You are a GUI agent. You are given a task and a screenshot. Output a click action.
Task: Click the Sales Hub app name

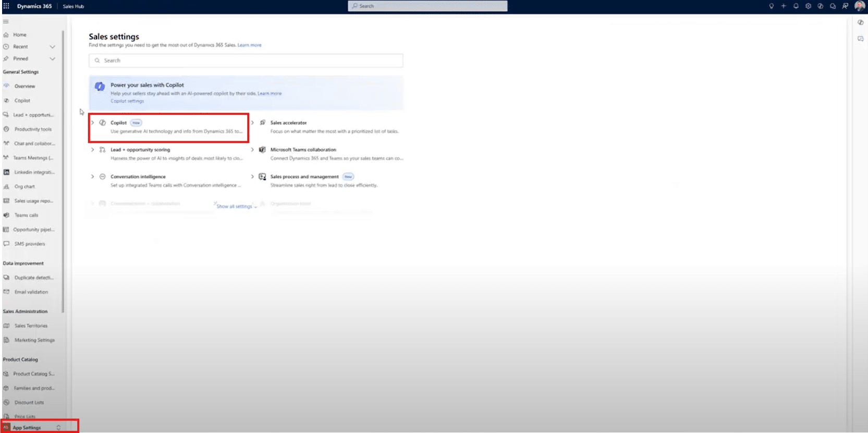pyautogui.click(x=74, y=6)
